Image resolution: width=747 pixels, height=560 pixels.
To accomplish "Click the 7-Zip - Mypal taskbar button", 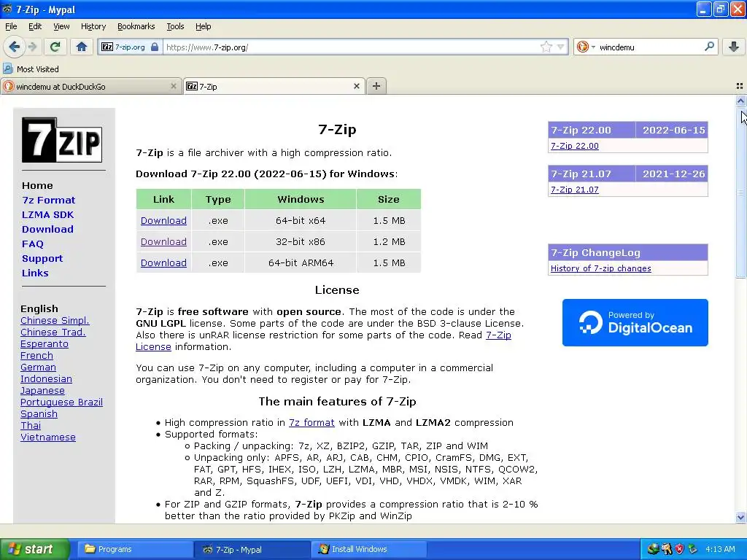I will click(252, 549).
